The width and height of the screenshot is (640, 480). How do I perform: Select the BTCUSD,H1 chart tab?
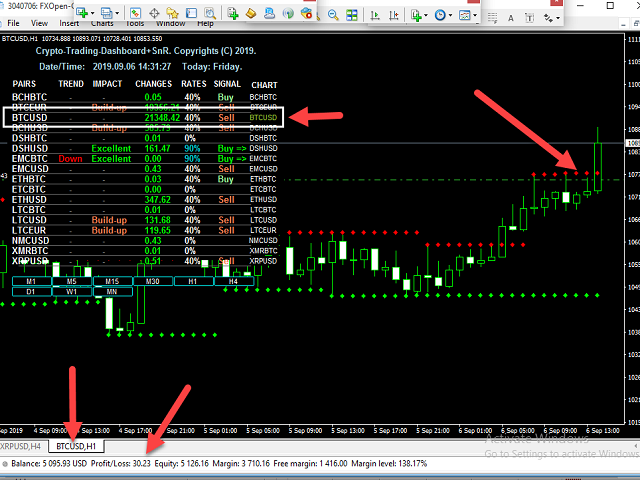coord(76,446)
